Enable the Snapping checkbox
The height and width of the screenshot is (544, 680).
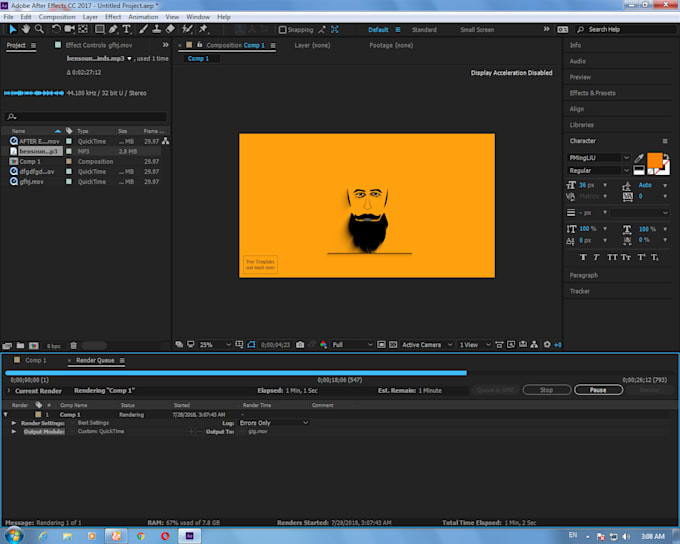pyautogui.click(x=282, y=29)
